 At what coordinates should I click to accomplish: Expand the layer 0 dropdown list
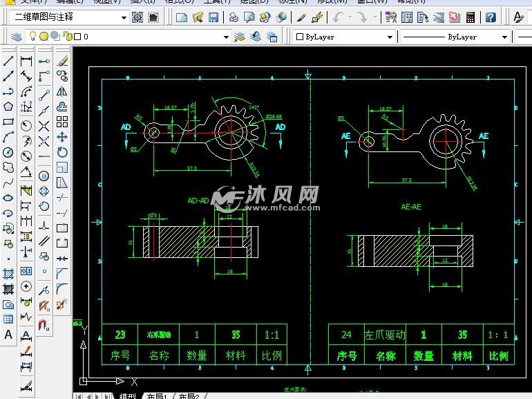pyautogui.click(x=226, y=37)
